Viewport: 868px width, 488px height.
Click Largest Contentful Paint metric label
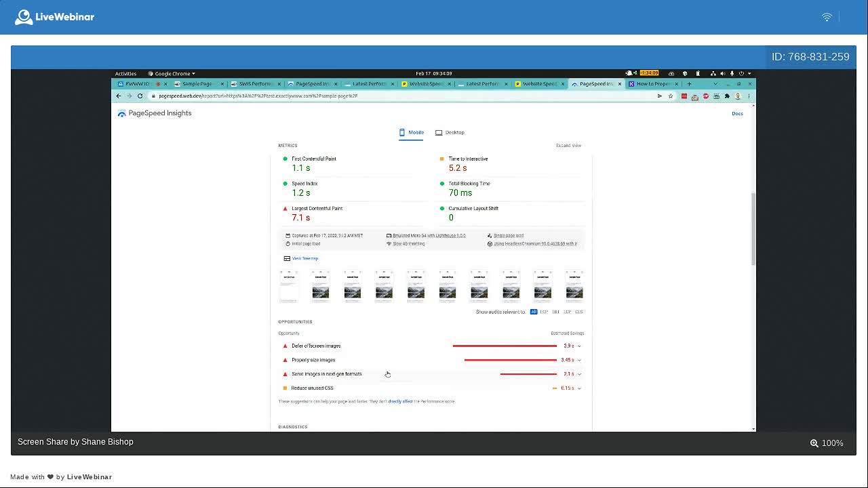click(x=317, y=208)
